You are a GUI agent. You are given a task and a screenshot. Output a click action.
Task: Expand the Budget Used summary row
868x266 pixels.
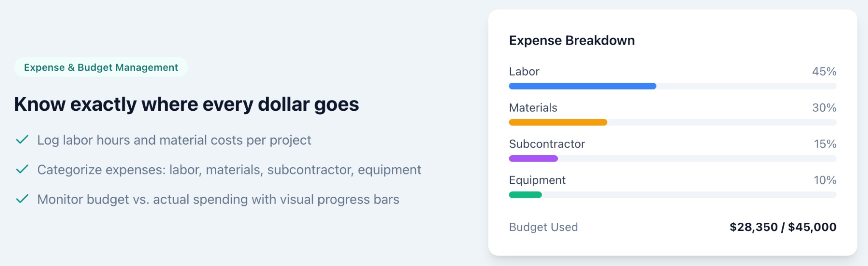tap(543, 227)
